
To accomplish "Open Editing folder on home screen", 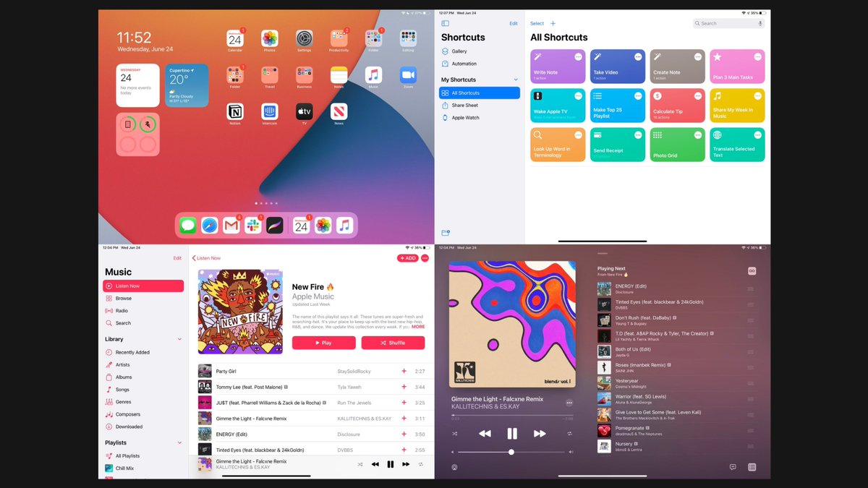I will pos(408,38).
